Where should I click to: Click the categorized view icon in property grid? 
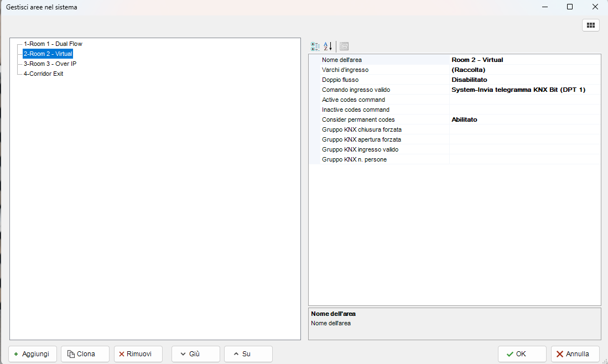[315, 46]
